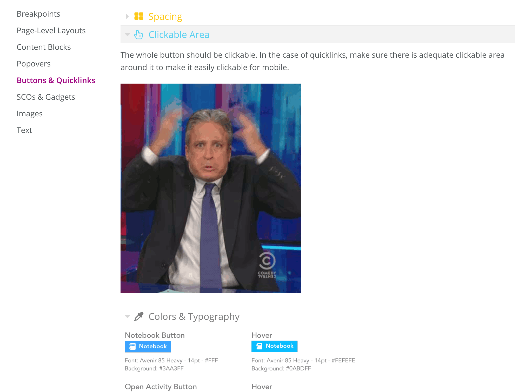Click the Jon Stewart animated image
This screenshot has width=532, height=392.
pyautogui.click(x=211, y=188)
